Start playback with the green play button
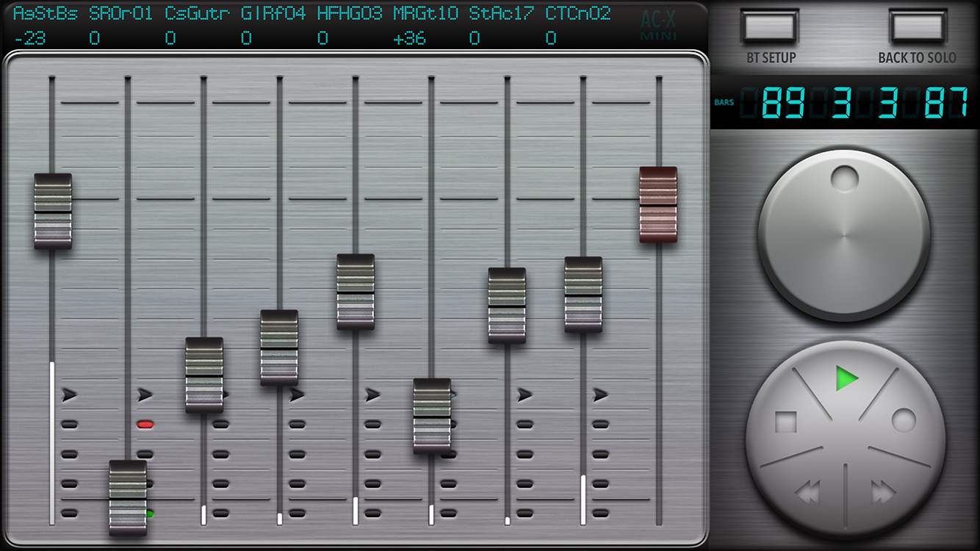The height and width of the screenshot is (551, 980). click(847, 379)
